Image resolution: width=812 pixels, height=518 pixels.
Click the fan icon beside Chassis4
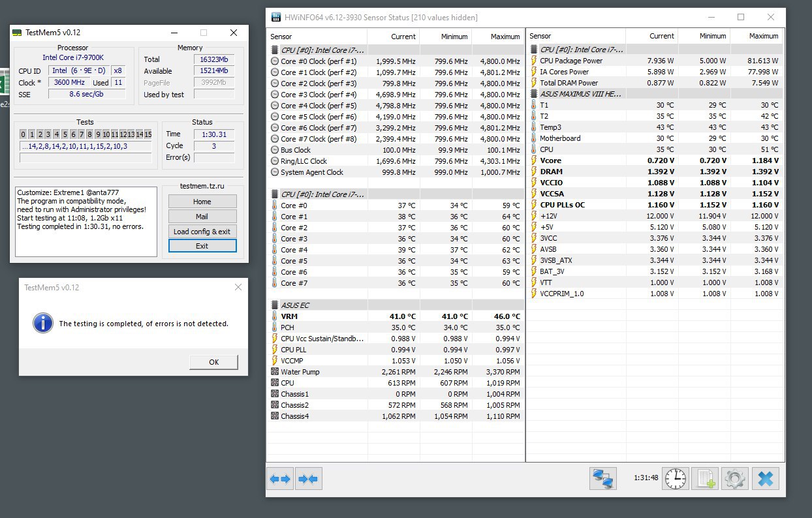click(275, 416)
